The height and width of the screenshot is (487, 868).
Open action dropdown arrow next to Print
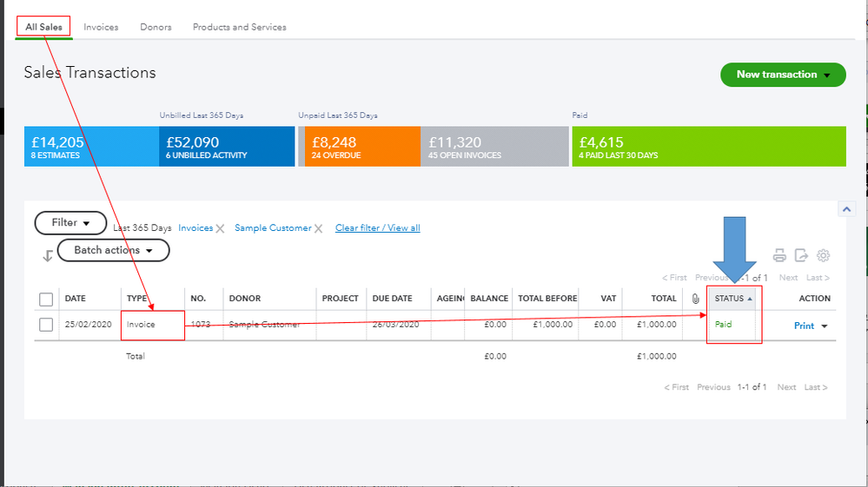tap(825, 326)
